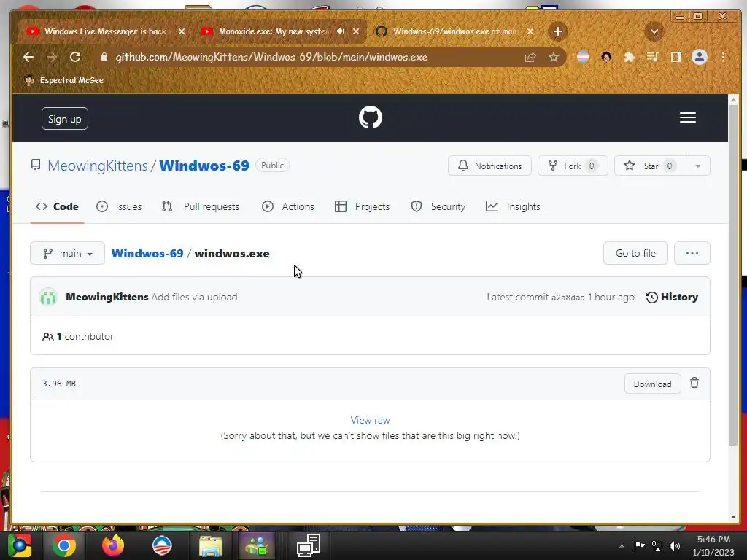The width and height of the screenshot is (747, 560).
Task: Star the Windwos-69 repository
Action: point(650,166)
